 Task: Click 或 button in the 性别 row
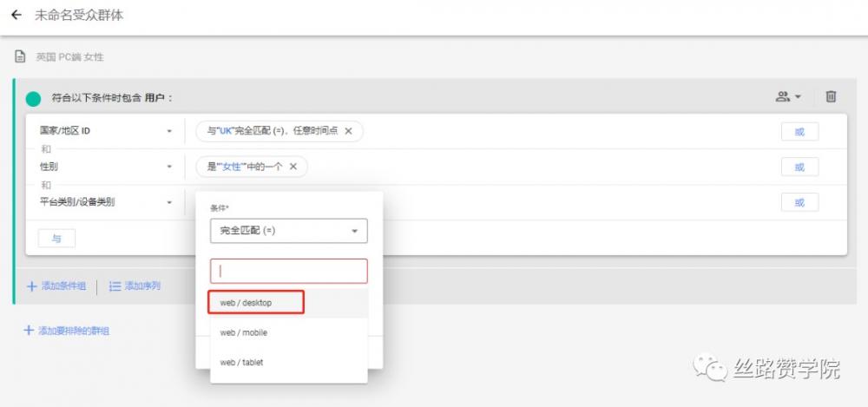pos(799,167)
